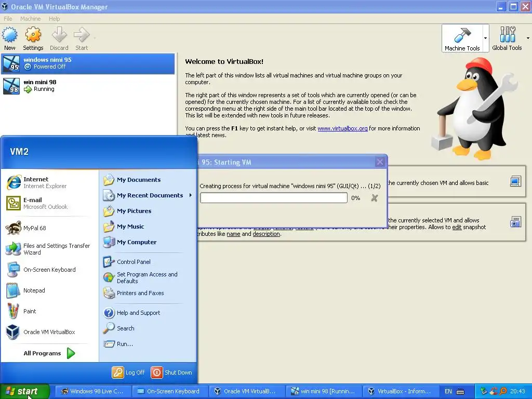
Task: Select the Machine Tools hammer button
Action: (462, 38)
